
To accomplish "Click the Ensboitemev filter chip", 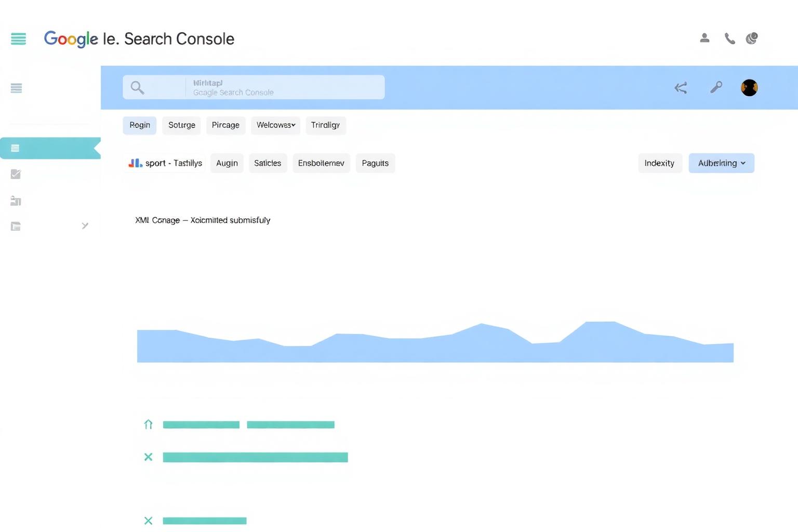I will pos(321,163).
